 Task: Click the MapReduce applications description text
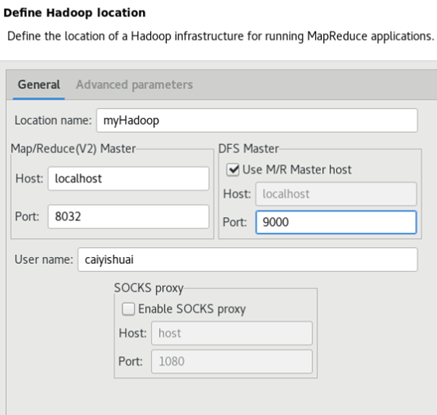(x=221, y=36)
